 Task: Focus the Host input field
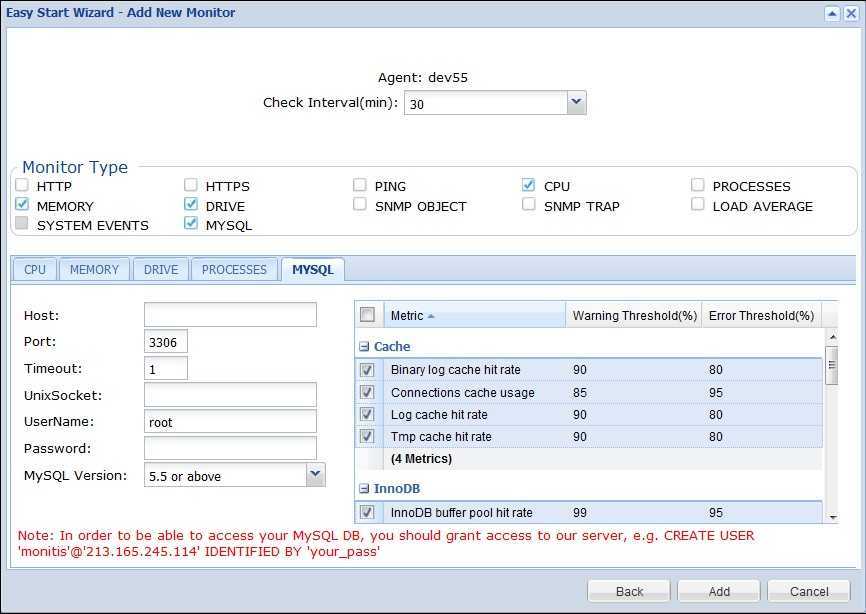pos(230,315)
